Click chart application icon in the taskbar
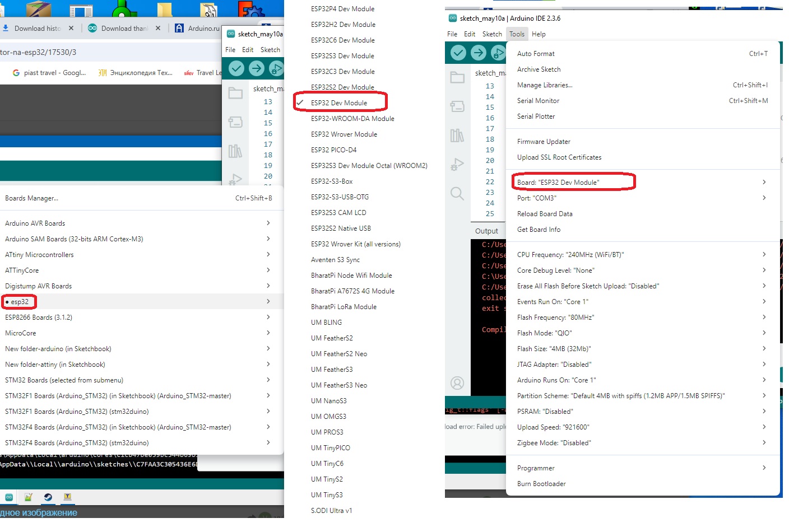Screen dimensions: 789x532 (29, 497)
